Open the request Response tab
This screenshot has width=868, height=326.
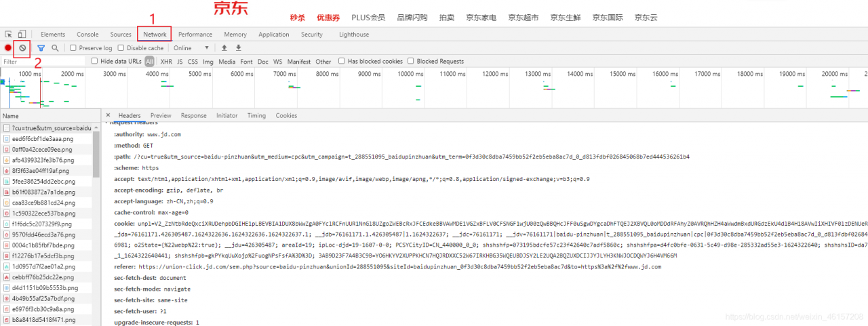pos(194,116)
